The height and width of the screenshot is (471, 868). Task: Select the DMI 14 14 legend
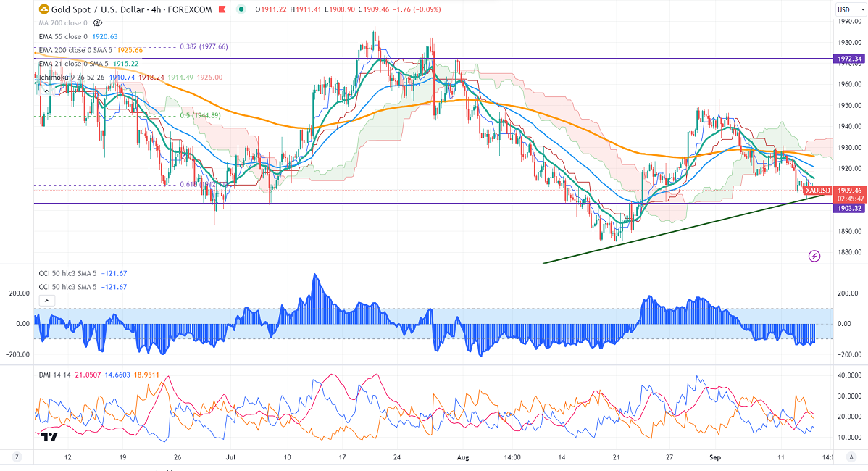click(55, 375)
